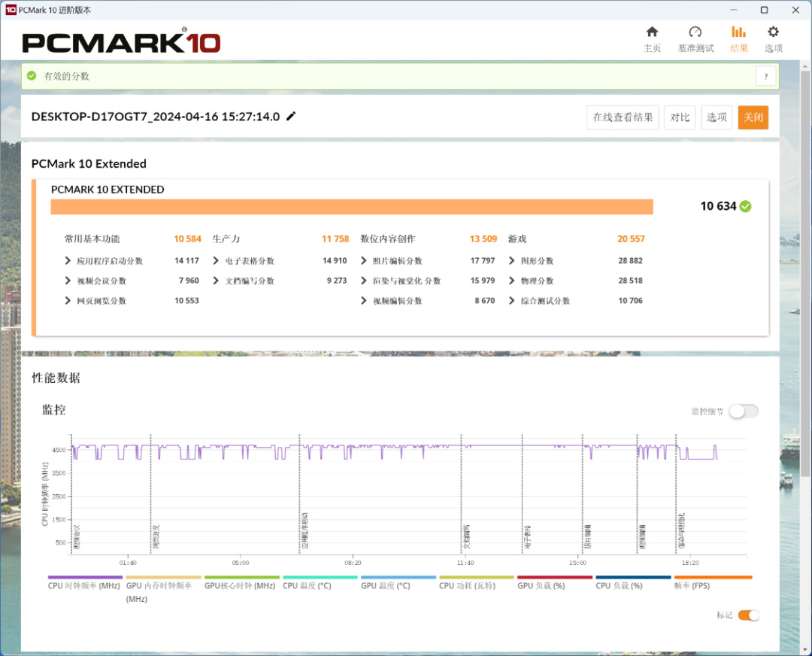The width and height of the screenshot is (812, 656).
Task: Expand 渲染与视觉化分数 row
Action: pos(364,281)
